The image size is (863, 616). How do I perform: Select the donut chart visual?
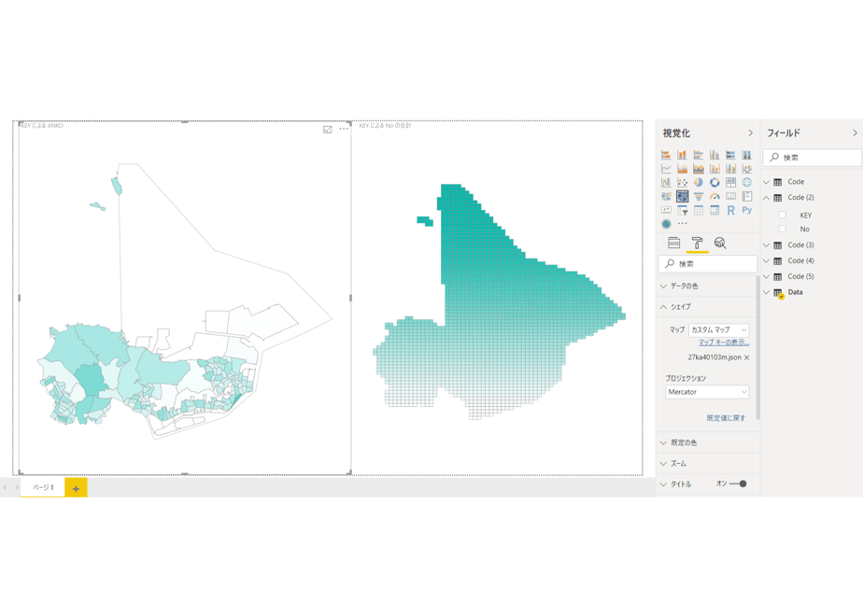(714, 182)
